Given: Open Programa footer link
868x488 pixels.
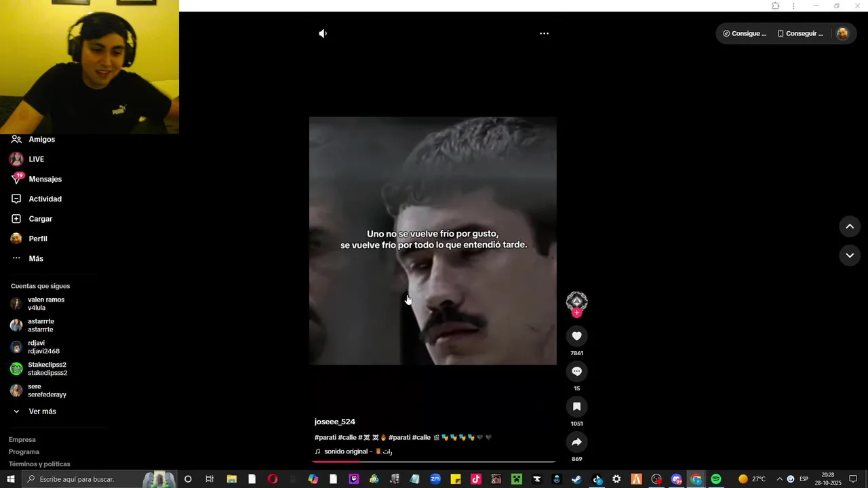Looking at the screenshot, I should coord(24,452).
